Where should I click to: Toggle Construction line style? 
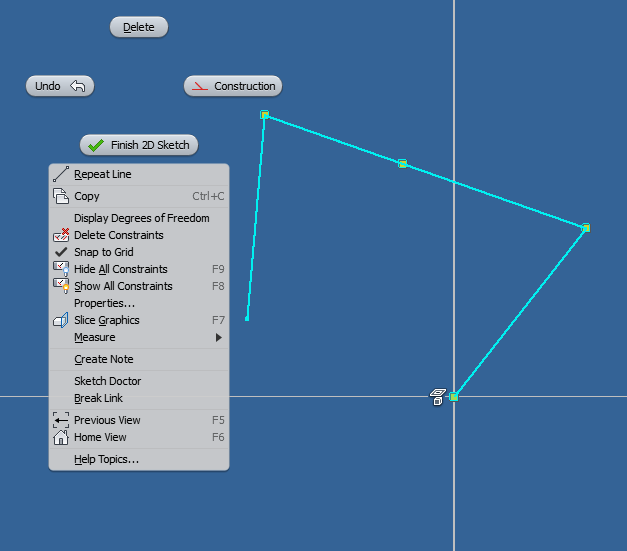click(x=233, y=86)
